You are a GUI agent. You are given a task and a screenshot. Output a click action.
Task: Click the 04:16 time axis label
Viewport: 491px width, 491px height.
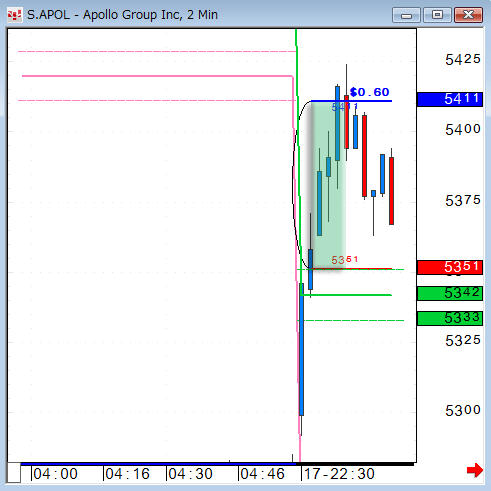(x=127, y=474)
